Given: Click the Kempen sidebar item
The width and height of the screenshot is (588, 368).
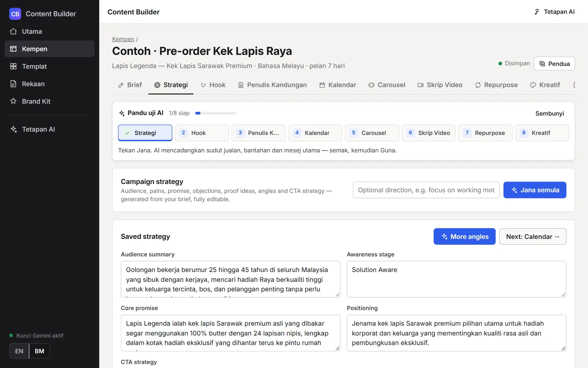Looking at the screenshot, I should point(50,49).
